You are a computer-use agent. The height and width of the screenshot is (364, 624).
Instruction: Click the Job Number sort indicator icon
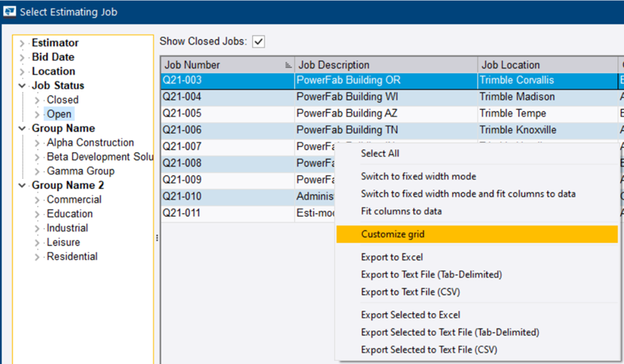point(287,65)
